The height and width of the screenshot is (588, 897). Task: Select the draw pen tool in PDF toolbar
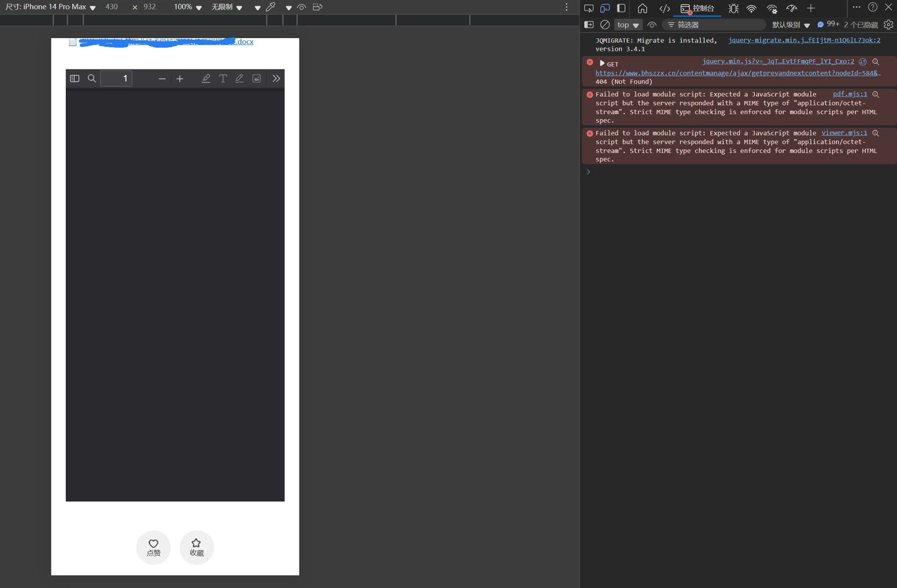pyautogui.click(x=239, y=78)
